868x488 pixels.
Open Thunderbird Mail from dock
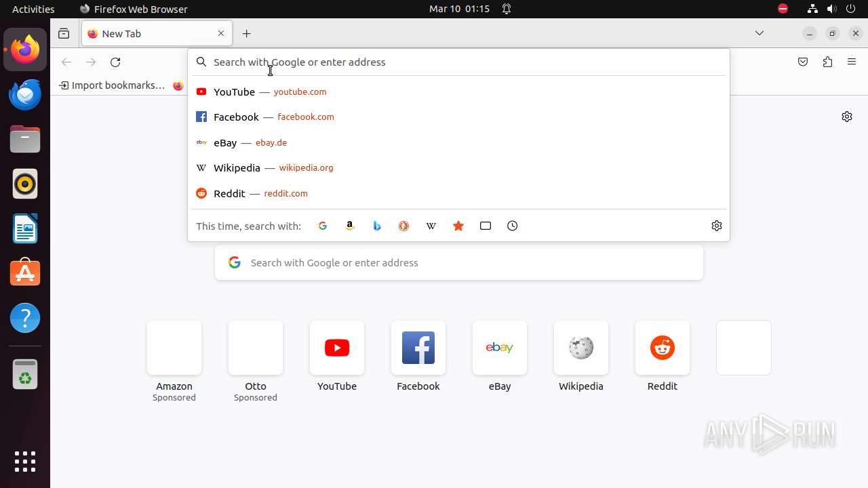[x=25, y=94]
